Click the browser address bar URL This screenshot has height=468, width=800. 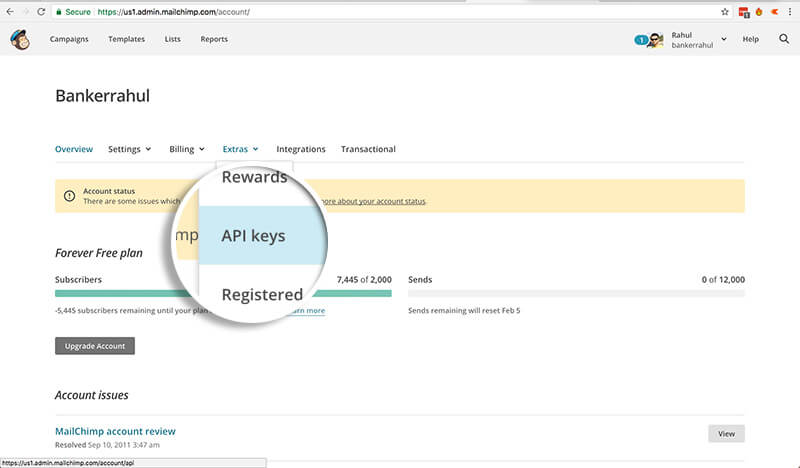click(173, 12)
